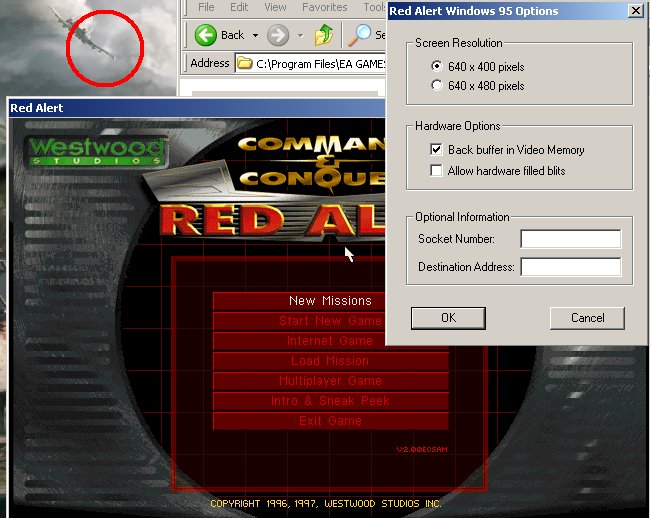Open the Favorites menu in Explorer

point(325,7)
